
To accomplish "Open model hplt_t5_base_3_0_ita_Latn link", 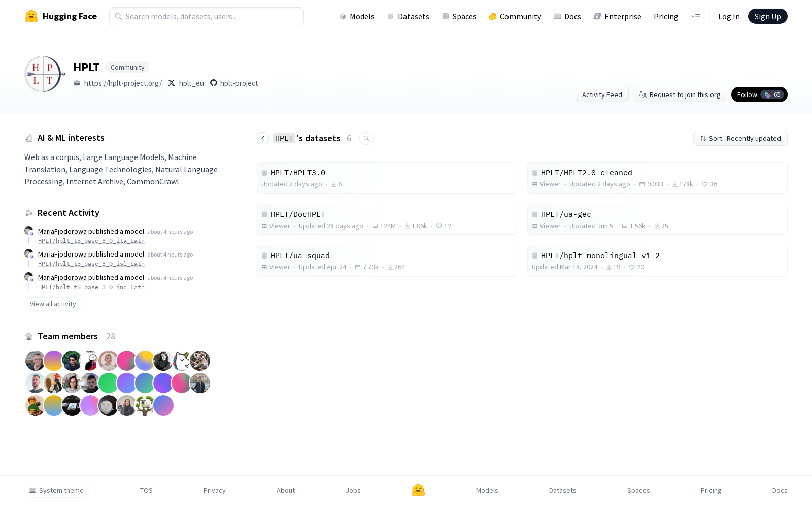I will [91, 241].
